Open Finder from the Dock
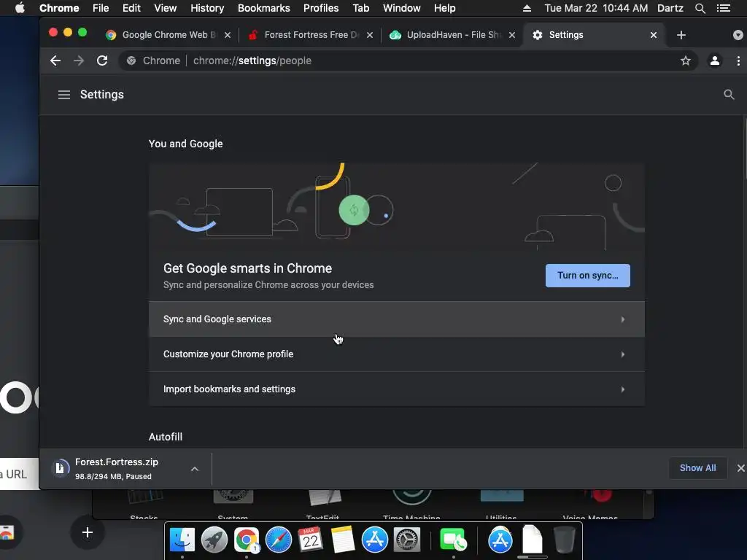747x560 pixels. 182,540
